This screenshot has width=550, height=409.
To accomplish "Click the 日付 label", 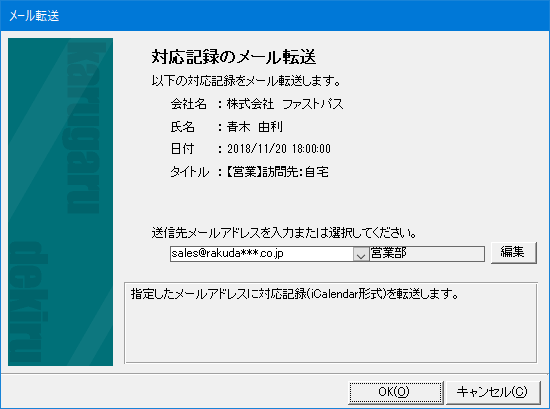I will tap(182, 149).
